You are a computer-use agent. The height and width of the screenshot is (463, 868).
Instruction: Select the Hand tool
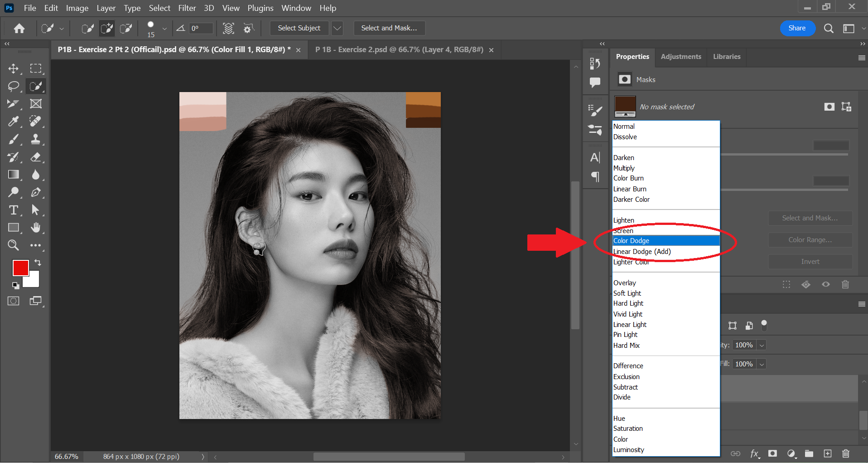click(36, 228)
